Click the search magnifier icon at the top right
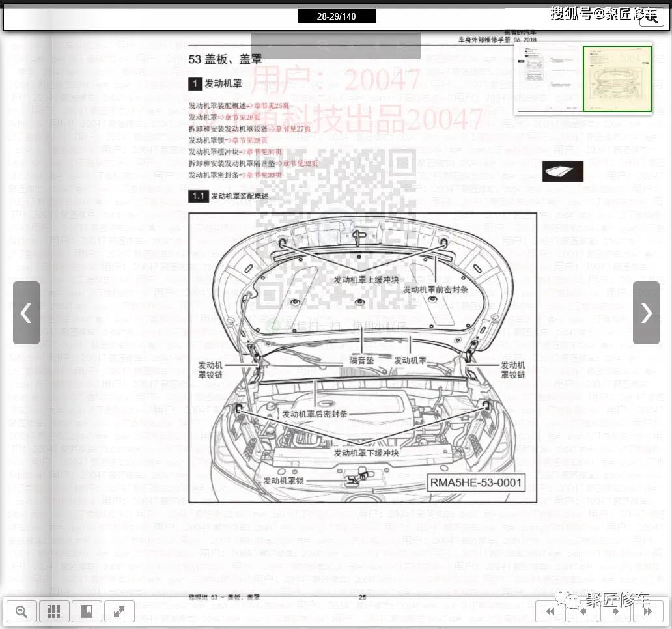672x629 pixels. 651,18
